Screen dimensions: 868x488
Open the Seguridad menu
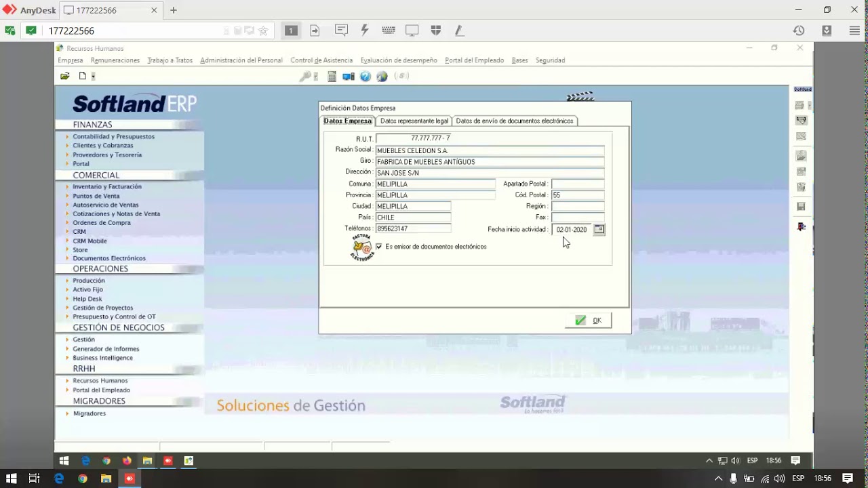(x=550, y=60)
